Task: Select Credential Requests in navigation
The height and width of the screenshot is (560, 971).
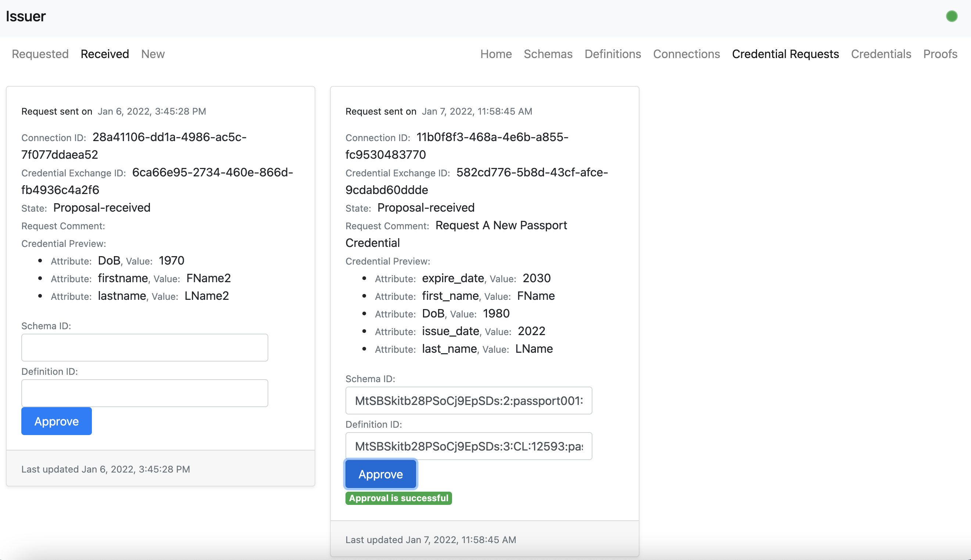Action: (x=785, y=54)
